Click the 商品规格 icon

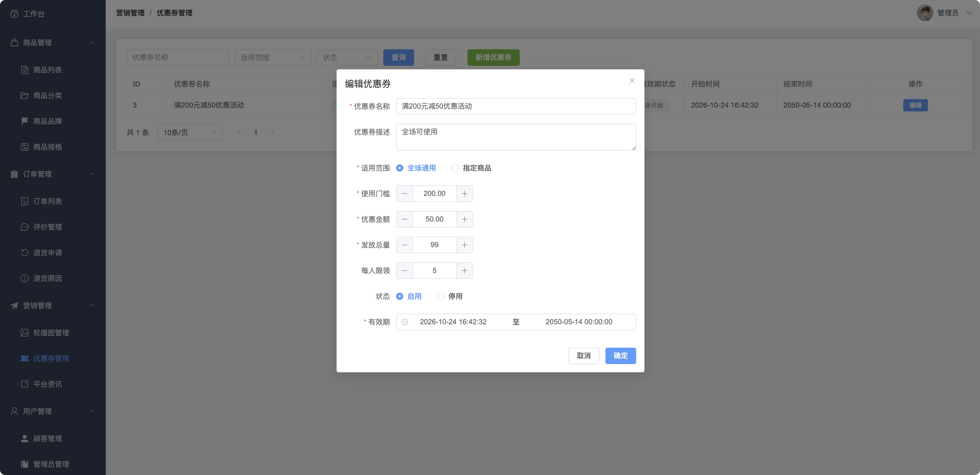25,147
